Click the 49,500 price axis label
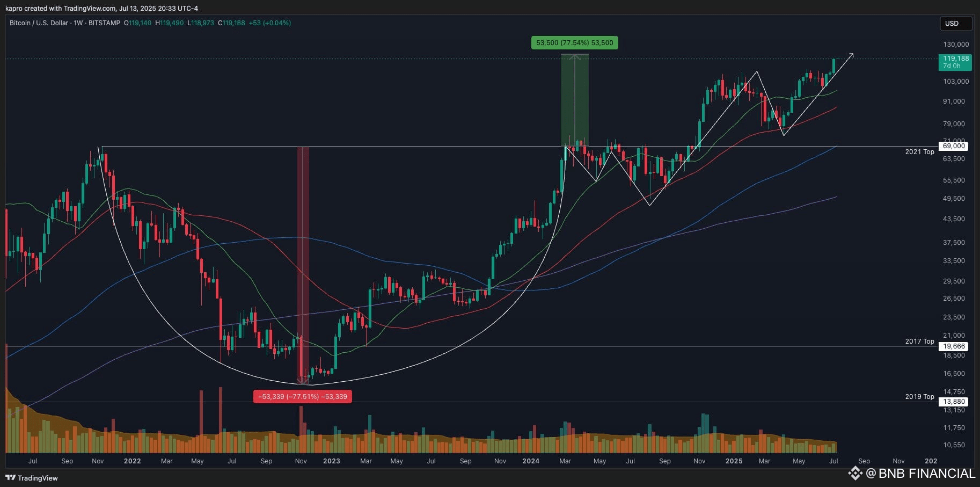980x487 pixels. 954,199
